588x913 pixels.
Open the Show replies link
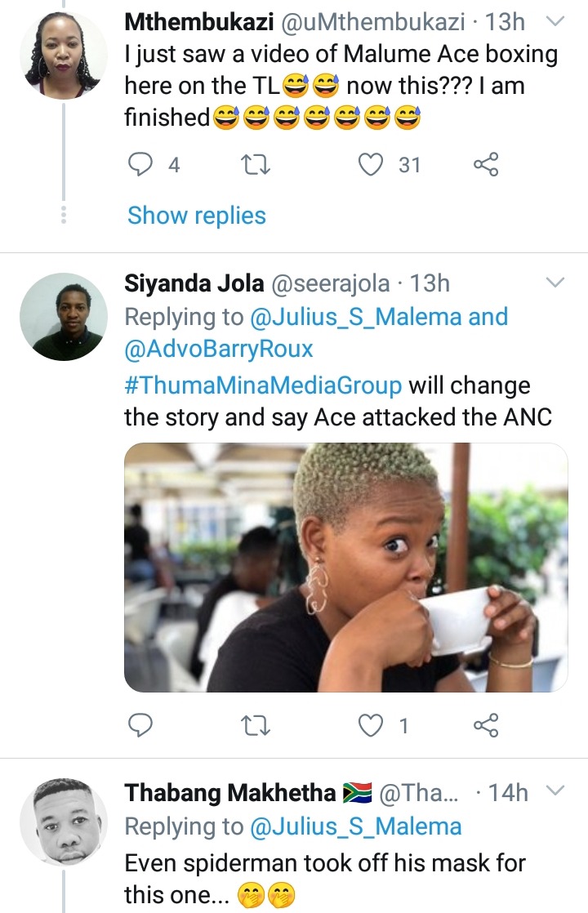point(197,216)
